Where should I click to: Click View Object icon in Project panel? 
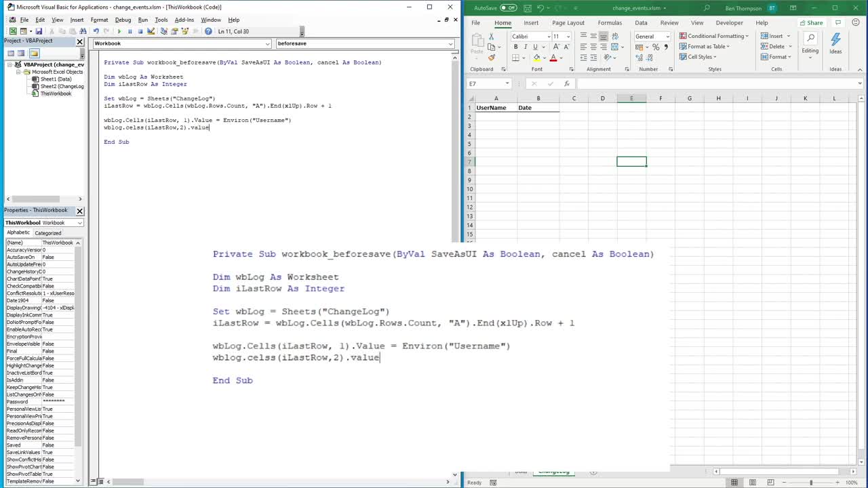21,53
